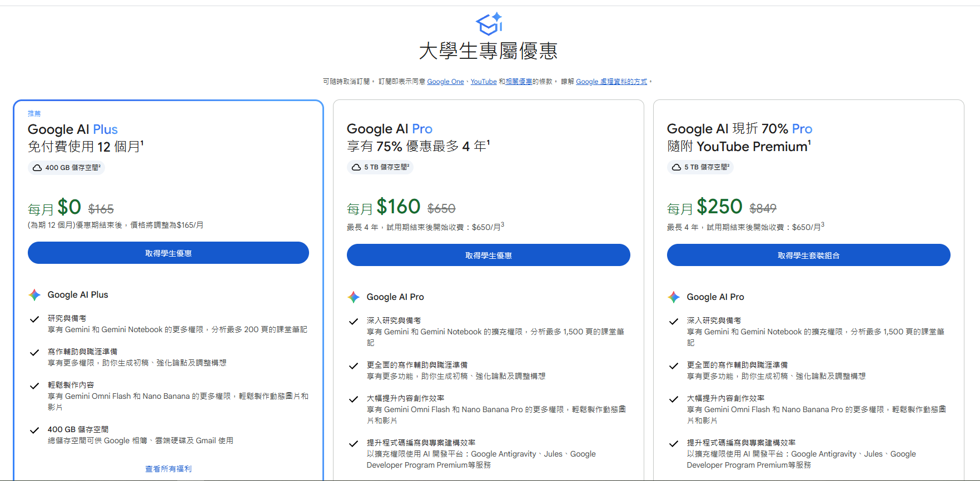The width and height of the screenshot is (980, 481).
Task: Click the graduation cap sparkle logo
Action: coord(489,24)
